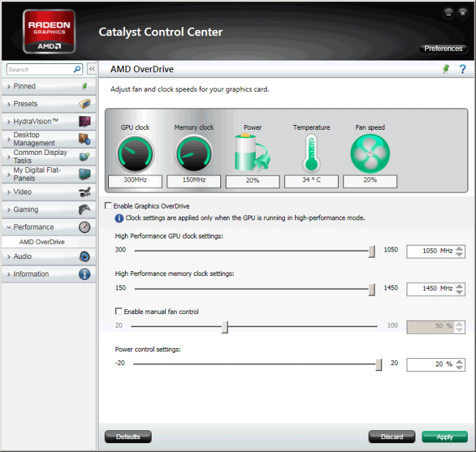Click the GPU clock slider handle
This screenshot has height=452, width=476.
[371, 251]
